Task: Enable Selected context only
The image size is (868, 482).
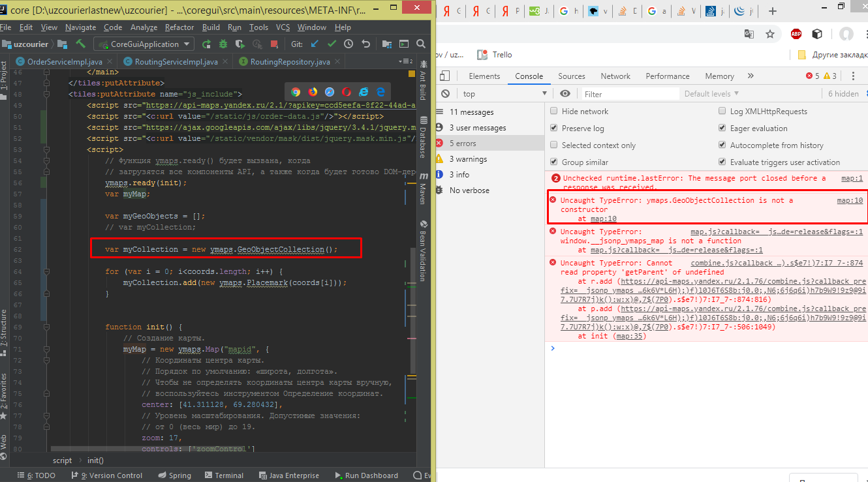Action: coord(554,145)
